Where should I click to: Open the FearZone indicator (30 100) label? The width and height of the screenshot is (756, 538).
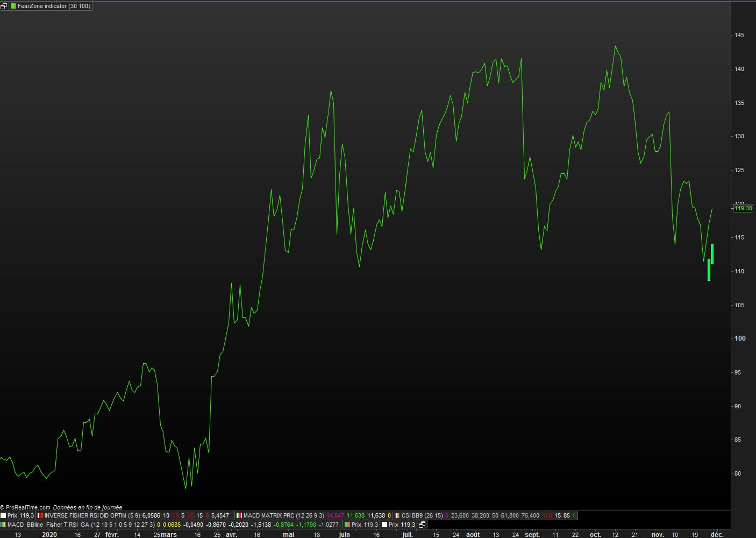pyautogui.click(x=54, y=6)
